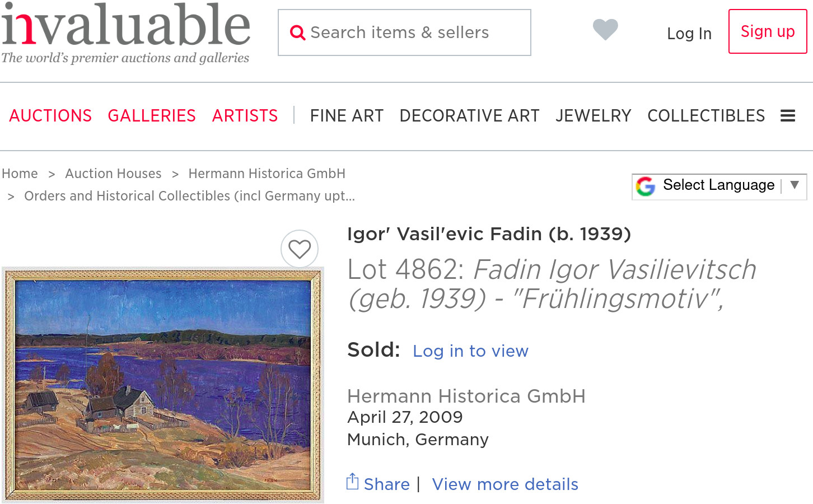Open favorites via the gray heart icon
Screen dimensions: 813x504
pos(605,29)
